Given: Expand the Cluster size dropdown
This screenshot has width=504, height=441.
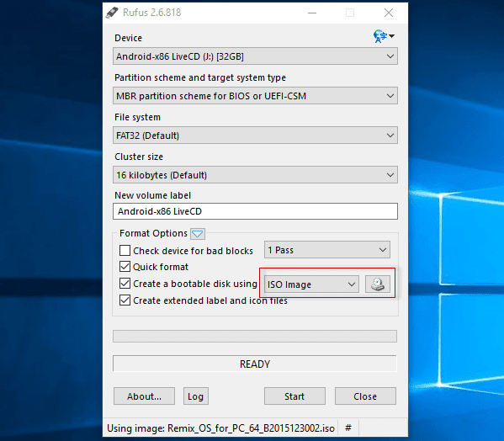Looking at the screenshot, I should pyautogui.click(x=255, y=175).
